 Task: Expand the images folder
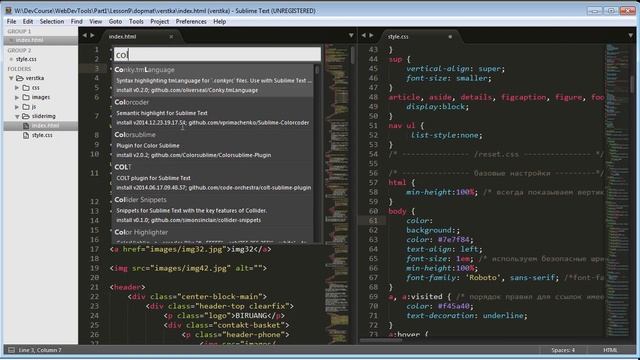[x=17, y=97]
